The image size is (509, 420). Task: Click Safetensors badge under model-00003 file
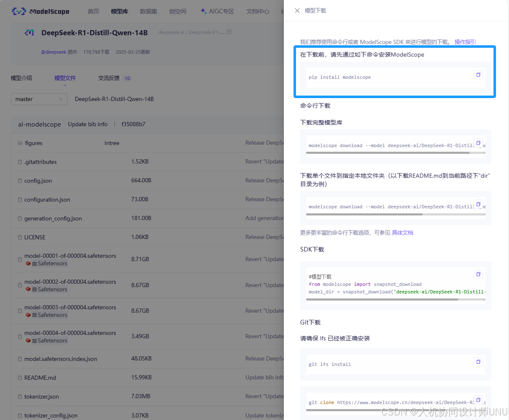(x=47, y=315)
